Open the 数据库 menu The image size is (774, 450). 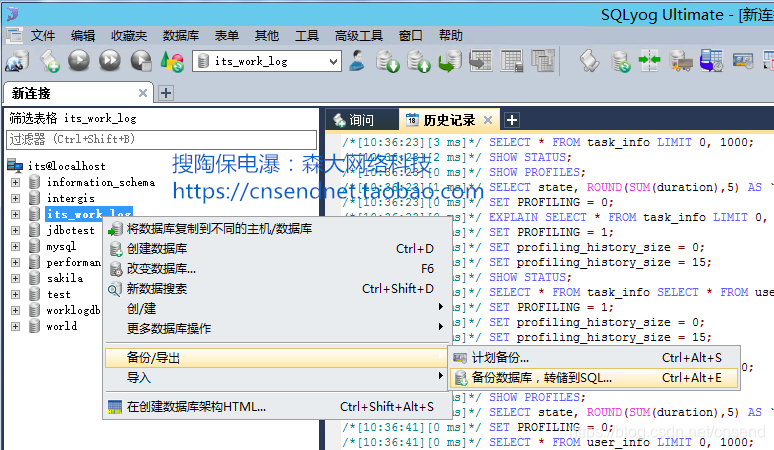pyautogui.click(x=181, y=36)
